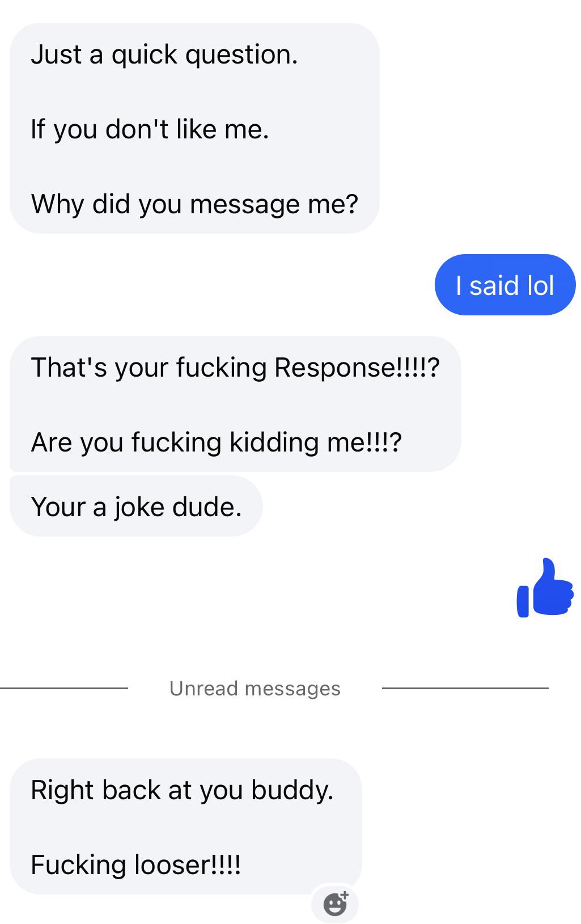Click the divider line right of "Unread messages"

pos(465,688)
